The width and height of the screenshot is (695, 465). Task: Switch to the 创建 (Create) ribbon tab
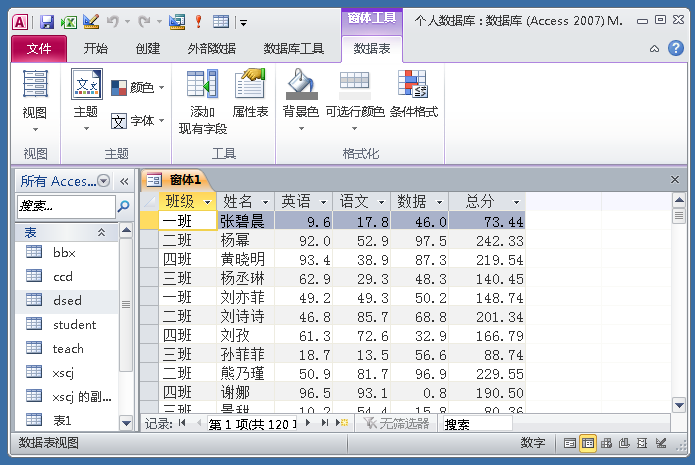[147, 48]
